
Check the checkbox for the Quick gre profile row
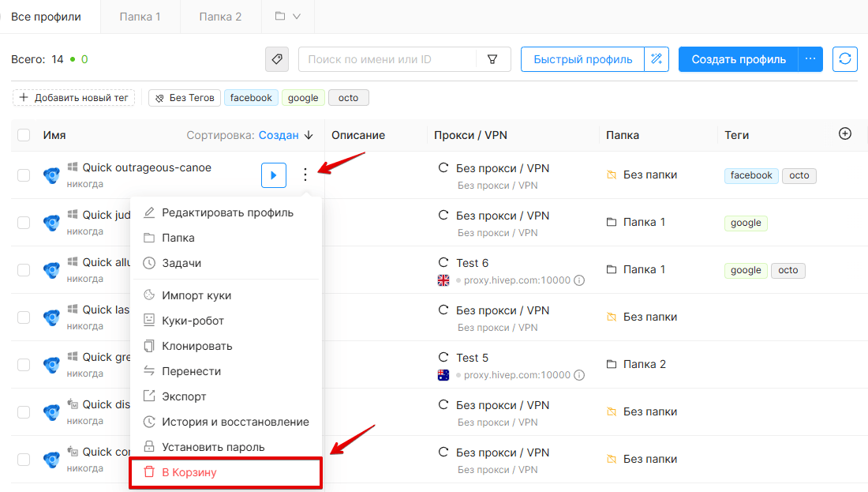click(x=24, y=365)
